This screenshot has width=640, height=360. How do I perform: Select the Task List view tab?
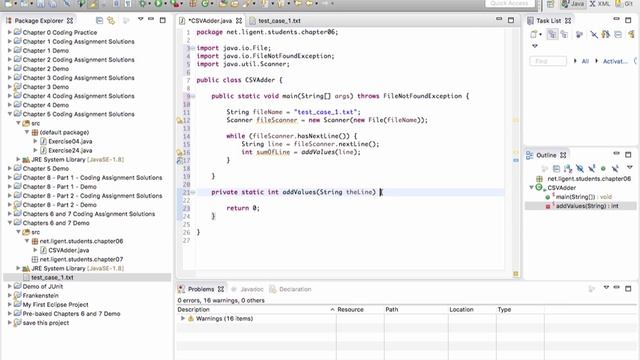coord(549,20)
